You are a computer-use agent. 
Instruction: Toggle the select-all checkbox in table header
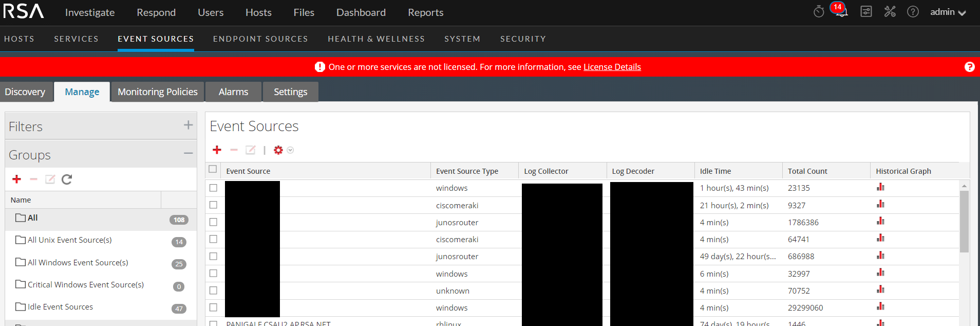click(x=213, y=169)
